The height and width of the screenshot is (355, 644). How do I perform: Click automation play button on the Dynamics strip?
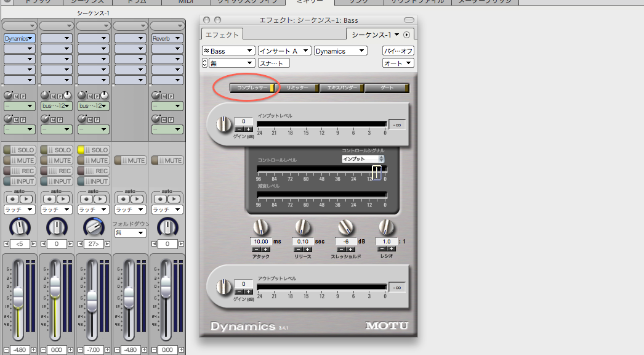click(x=26, y=199)
